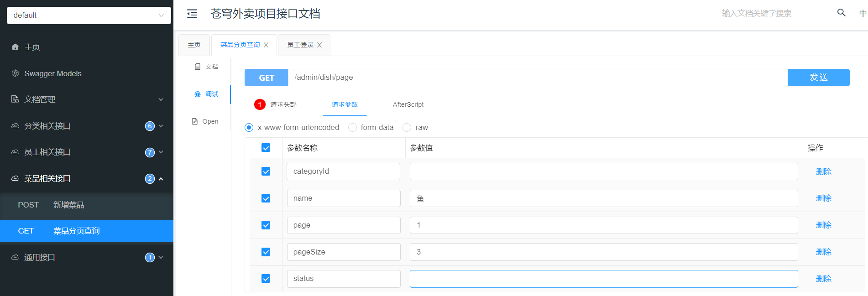Viewport: 868px width, 296px height.
Task: Click the pageSize value field containing 3
Action: tap(604, 252)
